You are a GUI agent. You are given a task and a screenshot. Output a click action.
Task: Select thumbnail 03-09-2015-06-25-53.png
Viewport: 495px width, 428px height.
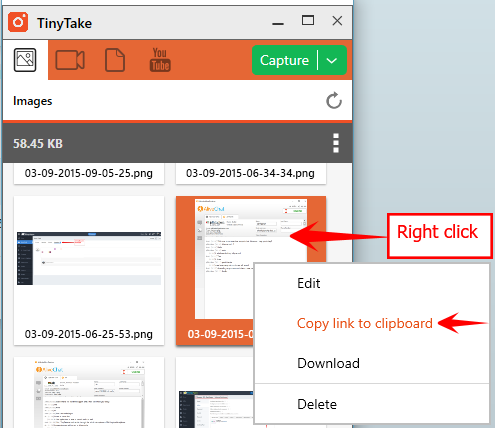point(89,271)
